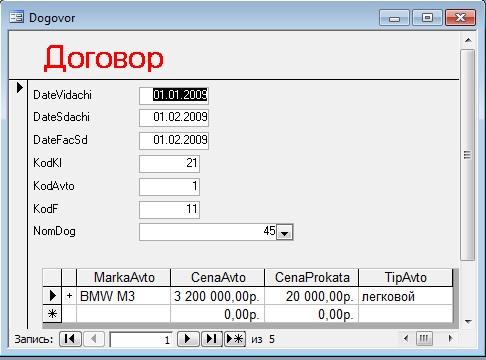This screenshot has height=360, width=486.
Task: Click the form record selector arrow
Action: point(20,88)
